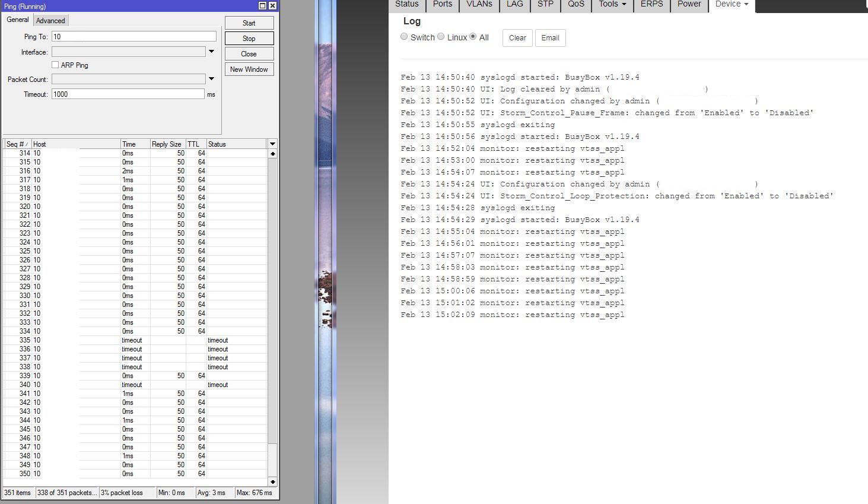Stop the running ping

[249, 39]
